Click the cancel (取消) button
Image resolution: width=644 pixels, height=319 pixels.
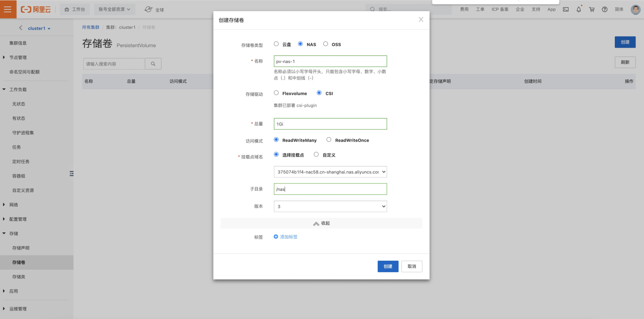pos(412,266)
